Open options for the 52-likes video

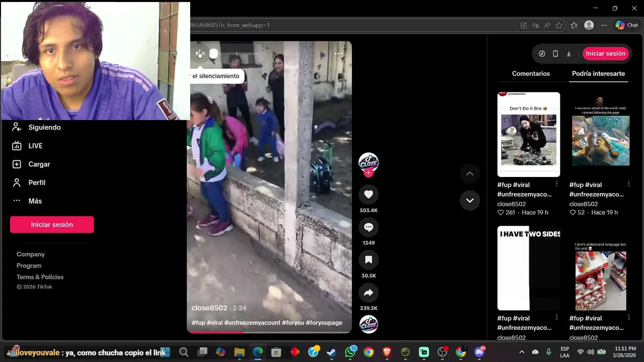click(x=628, y=184)
